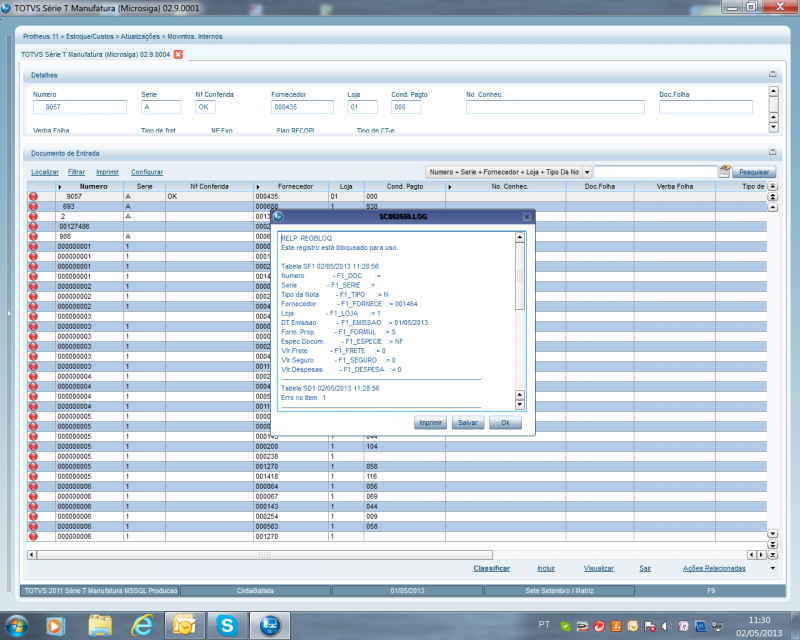Click the vertical scrollbar thumb in the log dialog

[519, 276]
